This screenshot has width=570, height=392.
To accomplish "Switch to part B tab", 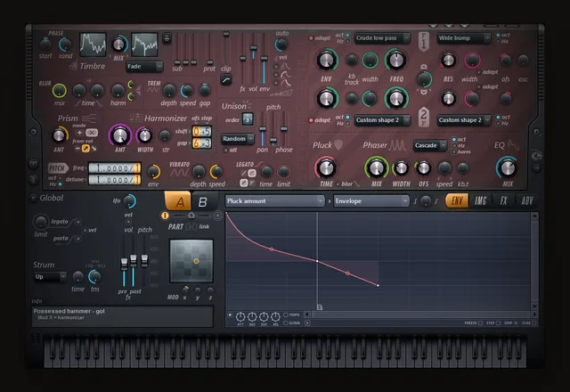I will coord(202,201).
